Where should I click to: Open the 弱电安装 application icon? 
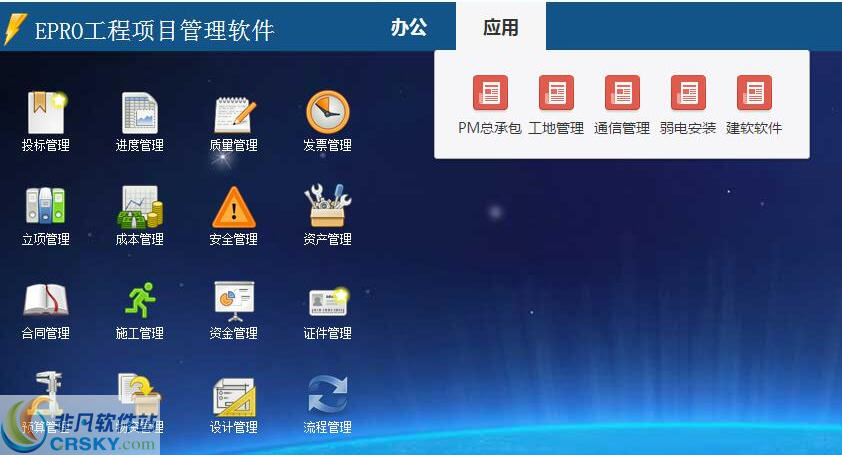[x=688, y=92]
